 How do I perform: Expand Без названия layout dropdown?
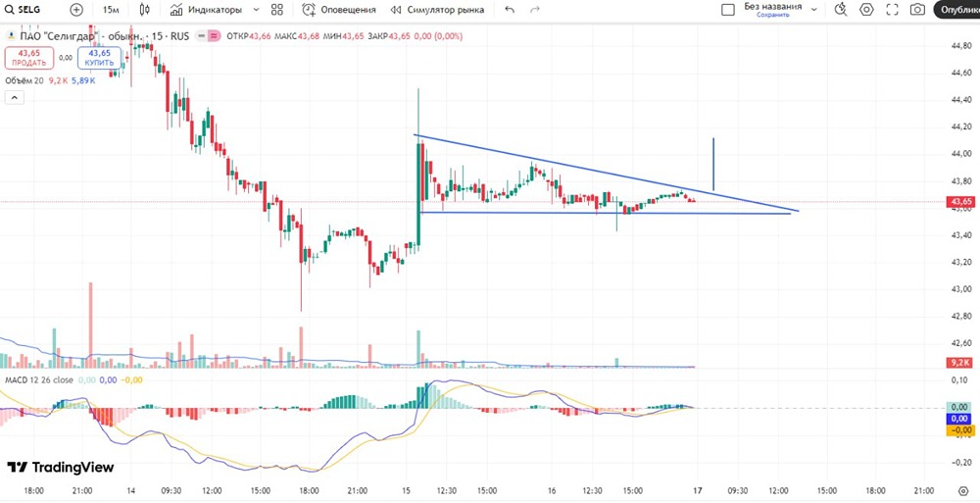tap(813, 10)
